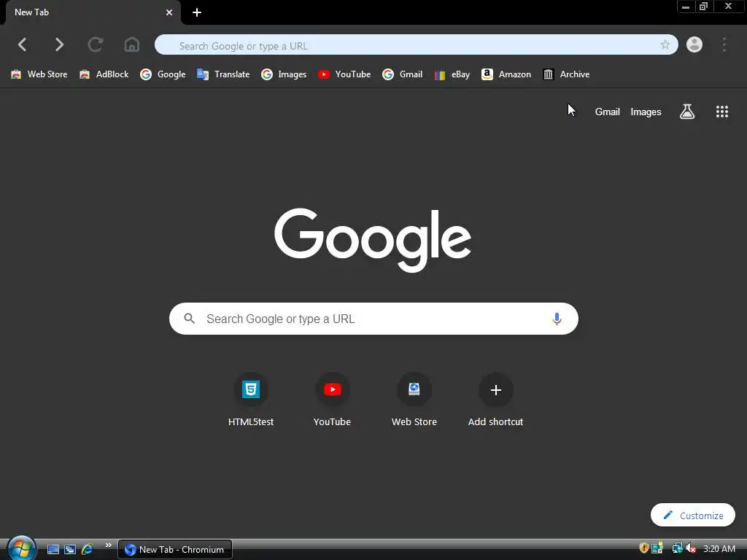Open the profile avatar menu
Screen dimensions: 747x560
pos(694,44)
